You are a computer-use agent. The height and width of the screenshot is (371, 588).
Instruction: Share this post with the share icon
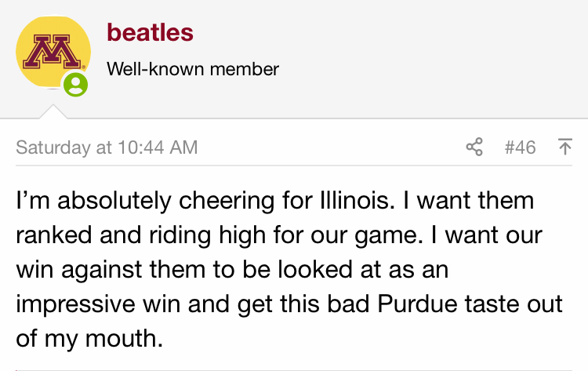[474, 147]
